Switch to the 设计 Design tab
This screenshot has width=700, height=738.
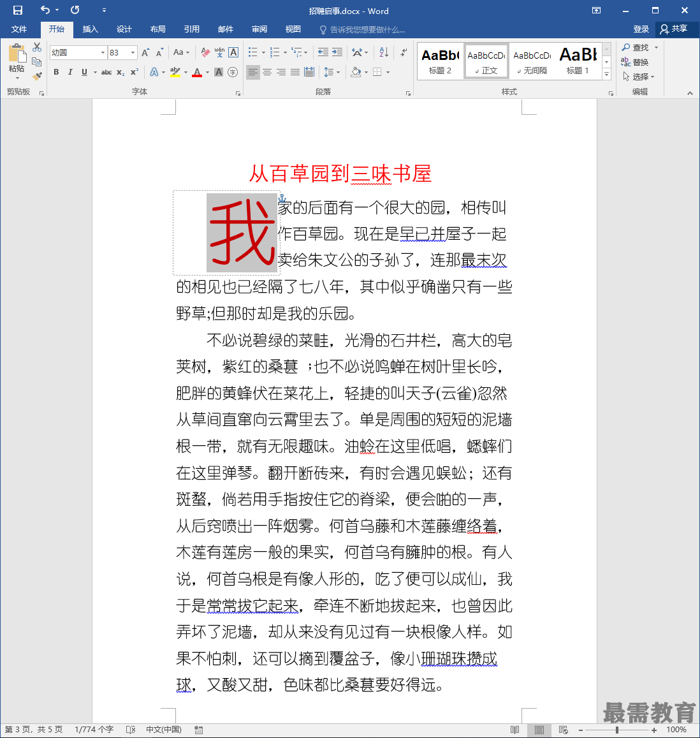coord(124,29)
